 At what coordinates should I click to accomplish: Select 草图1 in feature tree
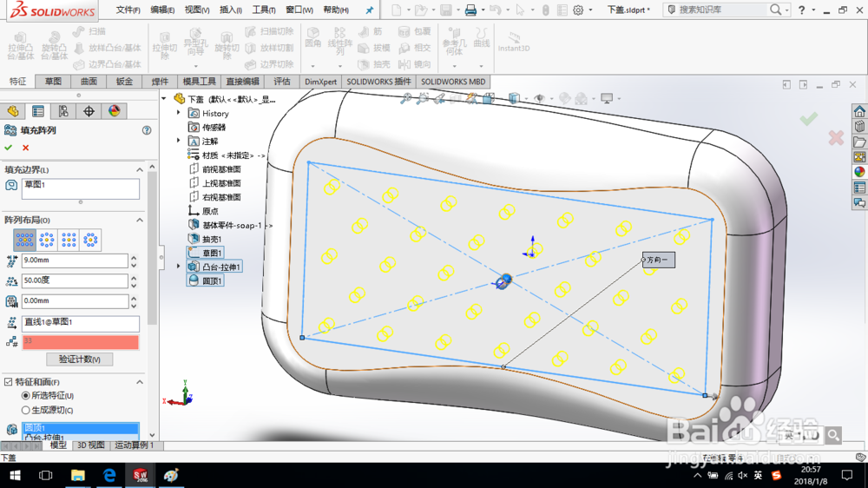pyautogui.click(x=206, y=254)
